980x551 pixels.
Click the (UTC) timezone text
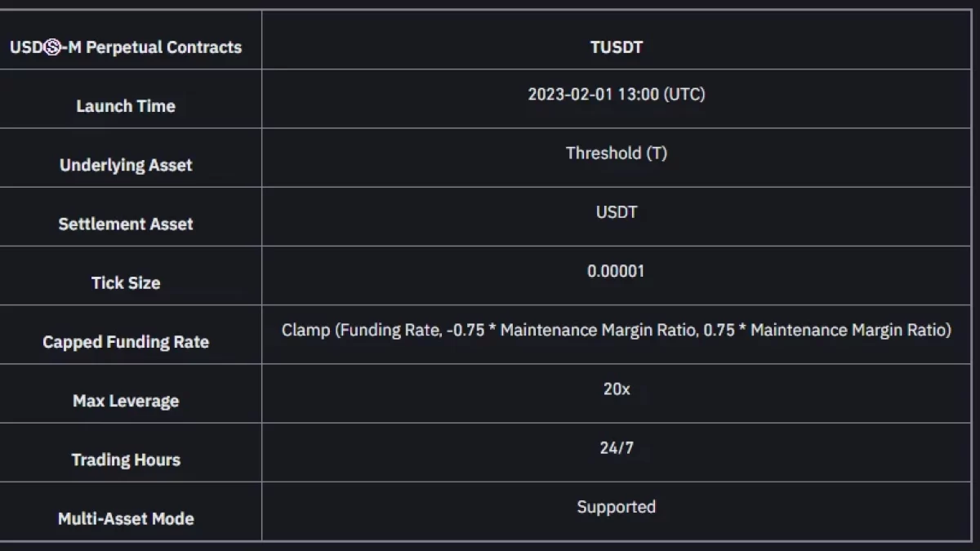pos(684,94)
